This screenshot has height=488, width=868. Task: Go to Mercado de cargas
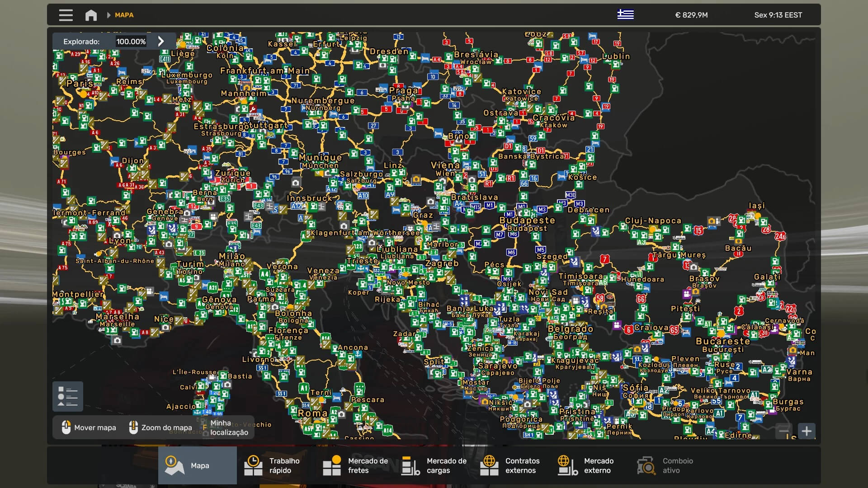[x=434, y=465]
